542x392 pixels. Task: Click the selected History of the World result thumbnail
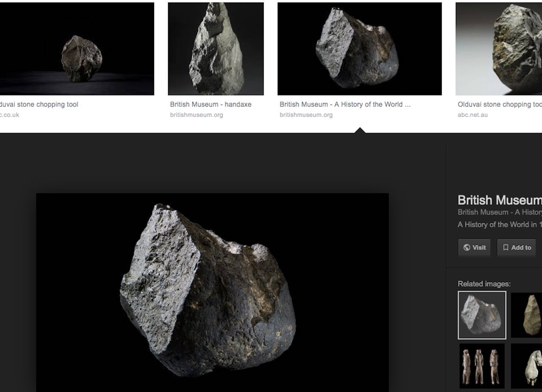[x=359, y=49]
